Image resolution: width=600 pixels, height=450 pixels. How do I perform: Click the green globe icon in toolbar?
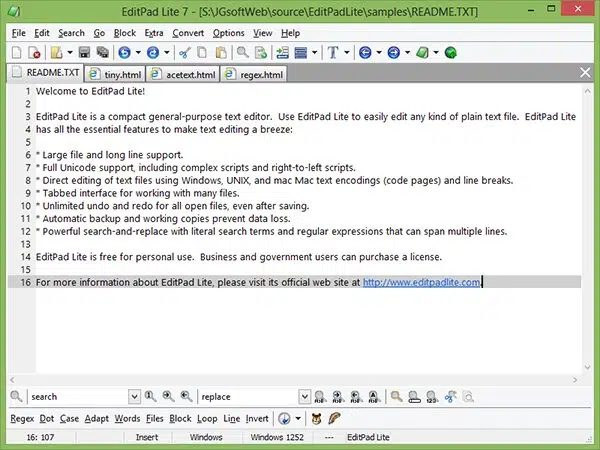click(x=451, y=52)
